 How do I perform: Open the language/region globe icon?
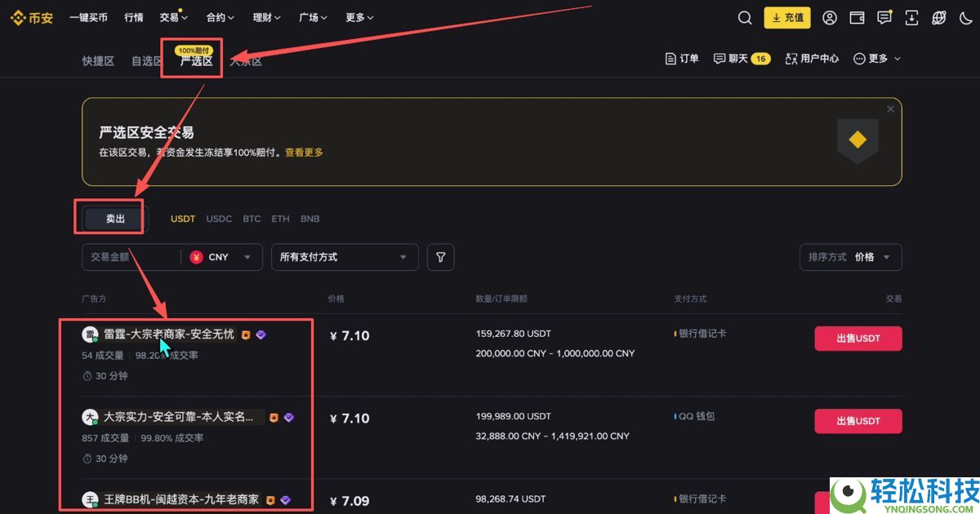(938, 17)
